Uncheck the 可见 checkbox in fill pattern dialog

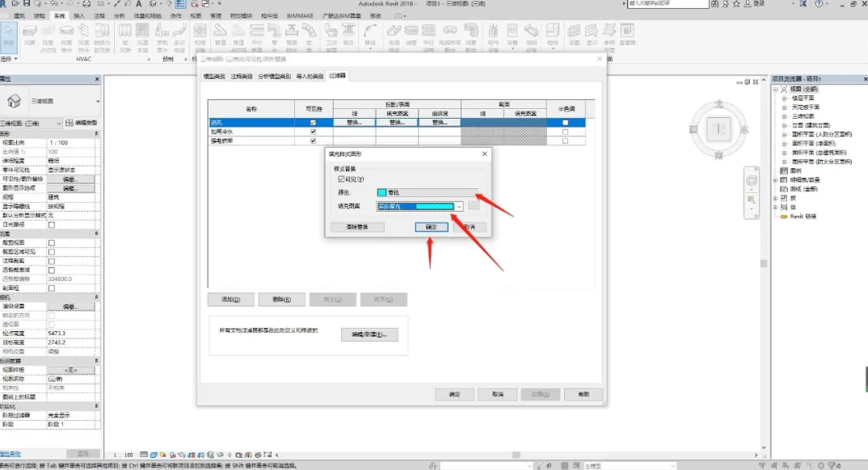[x=341, y=179]
